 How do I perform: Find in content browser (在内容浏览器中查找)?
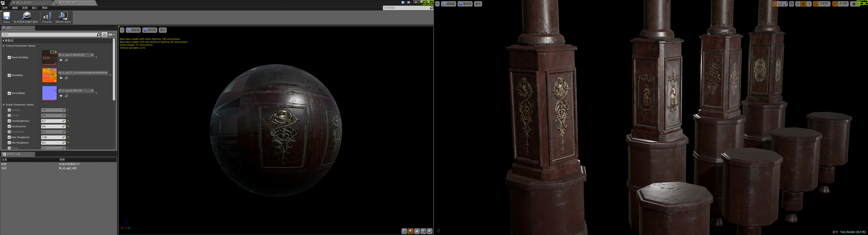(26, 18)
